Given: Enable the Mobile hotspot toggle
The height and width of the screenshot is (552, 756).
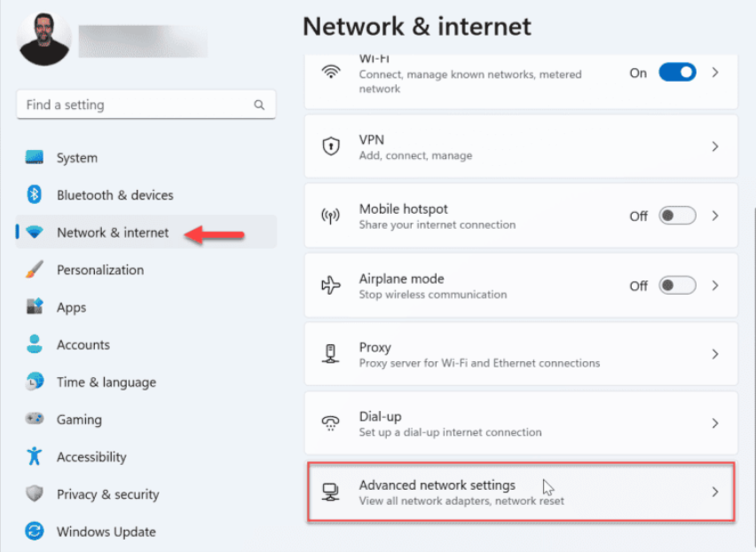Looking at the screenshot, I should tap(677, 216).
